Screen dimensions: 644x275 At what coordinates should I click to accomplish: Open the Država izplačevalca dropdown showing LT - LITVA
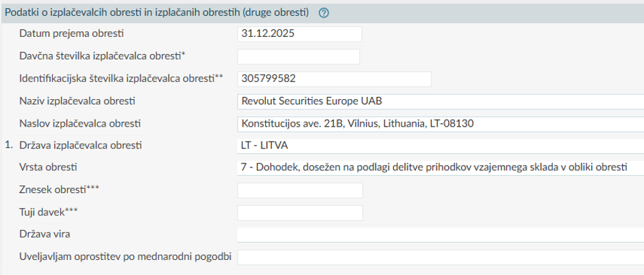[x=440, y=146]
